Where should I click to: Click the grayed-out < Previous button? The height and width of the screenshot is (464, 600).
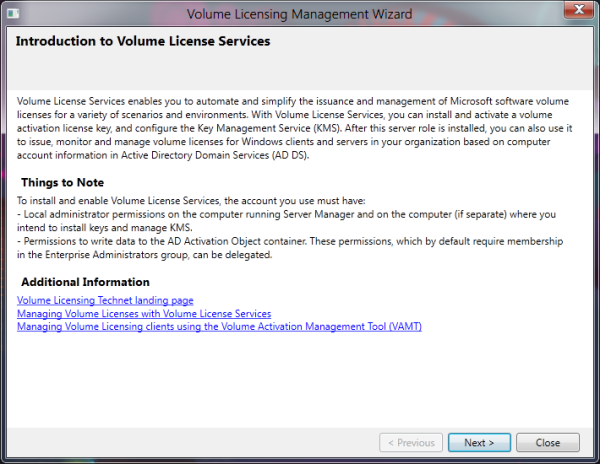(411, 443)
